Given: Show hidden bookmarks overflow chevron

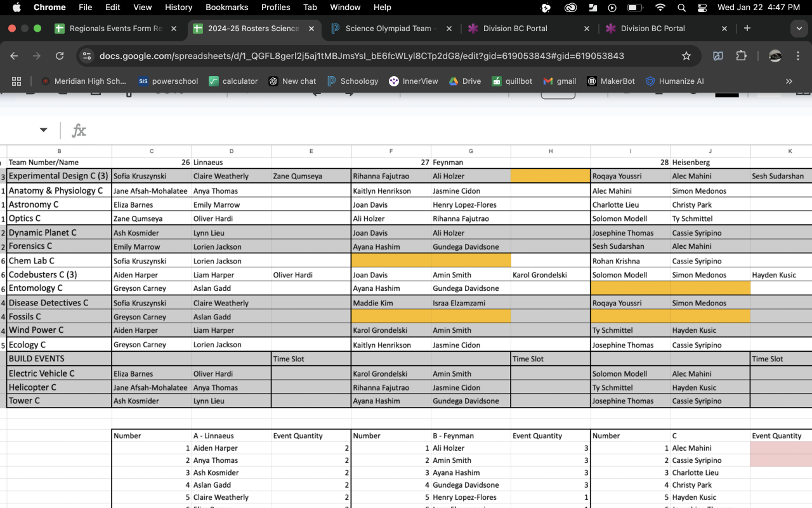Looking at the screenshot, I should tap(789, 81).
